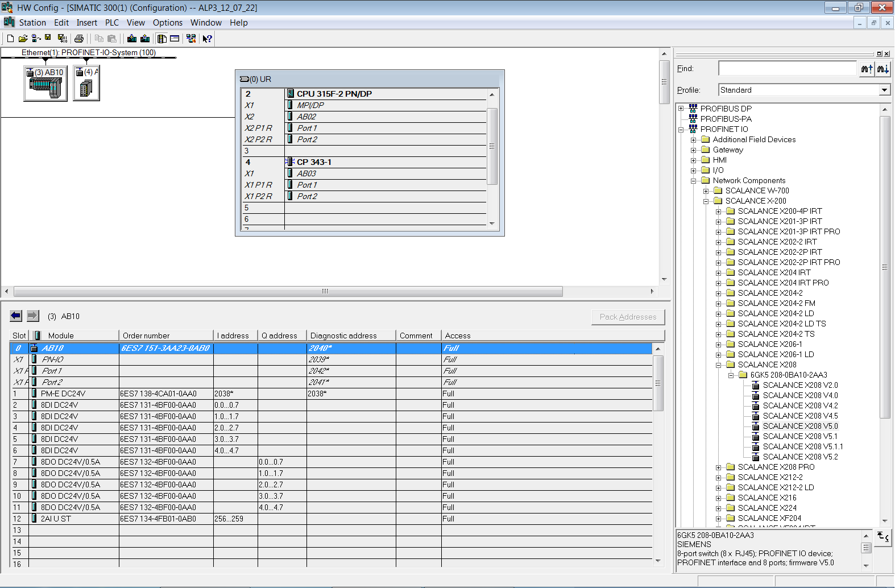Collapse the 6GK5 208-0BA10-2AA3 node
The height and width of the screenshot is (588, 895).
[x=731, y=375]
